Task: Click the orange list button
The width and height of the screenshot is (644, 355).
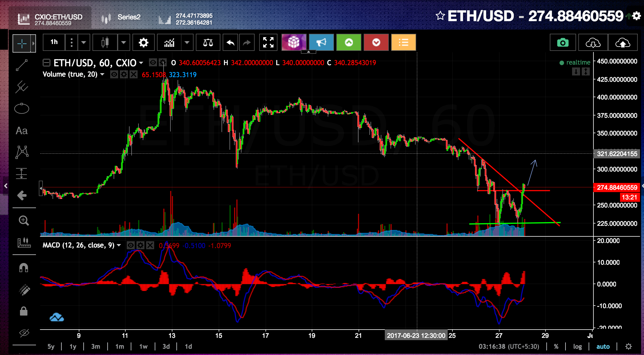Action: [403, 43]
